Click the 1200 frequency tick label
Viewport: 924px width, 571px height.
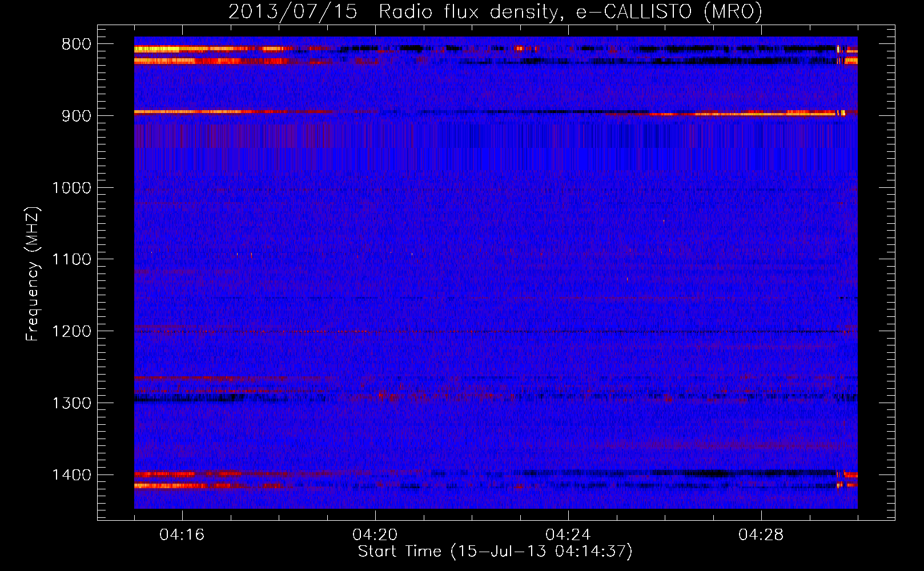[x=72, y=332]
